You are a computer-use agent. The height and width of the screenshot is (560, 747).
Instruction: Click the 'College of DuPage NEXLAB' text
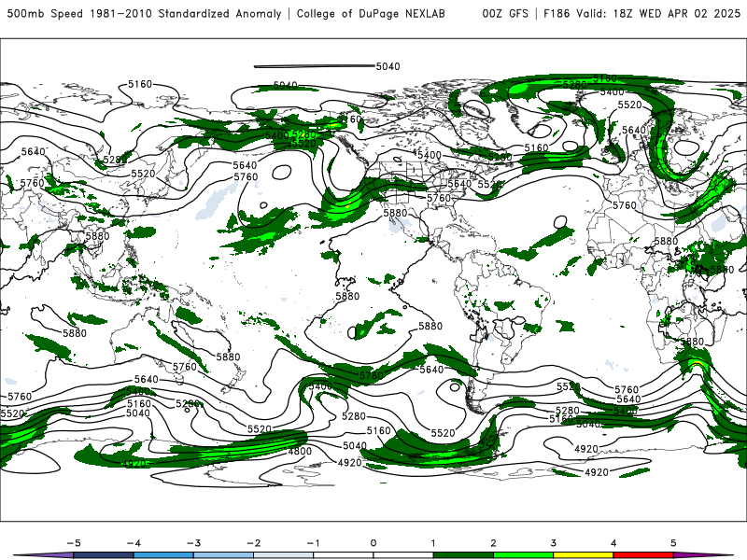pos(371,13)
